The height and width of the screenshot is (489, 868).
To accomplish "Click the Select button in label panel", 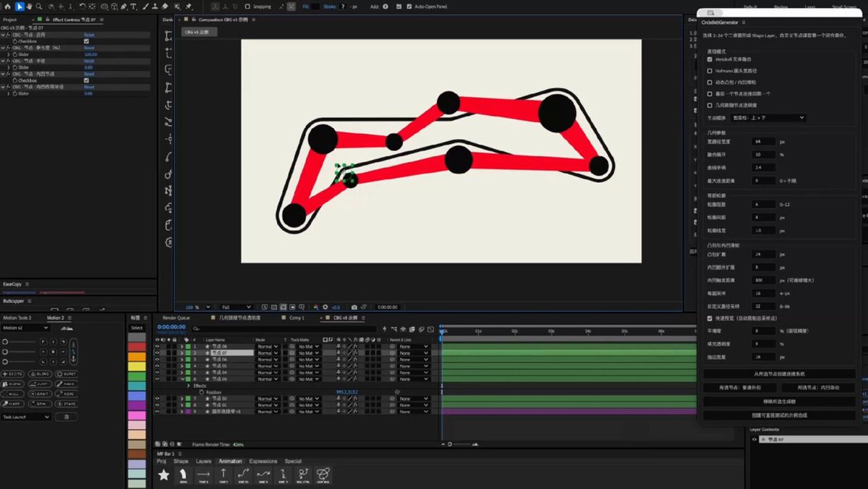I will 137,328.
